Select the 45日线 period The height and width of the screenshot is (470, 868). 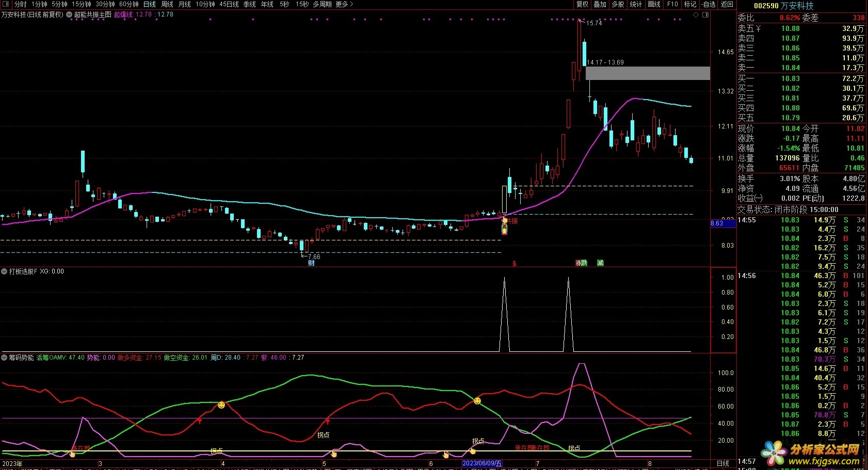[229, 4]
